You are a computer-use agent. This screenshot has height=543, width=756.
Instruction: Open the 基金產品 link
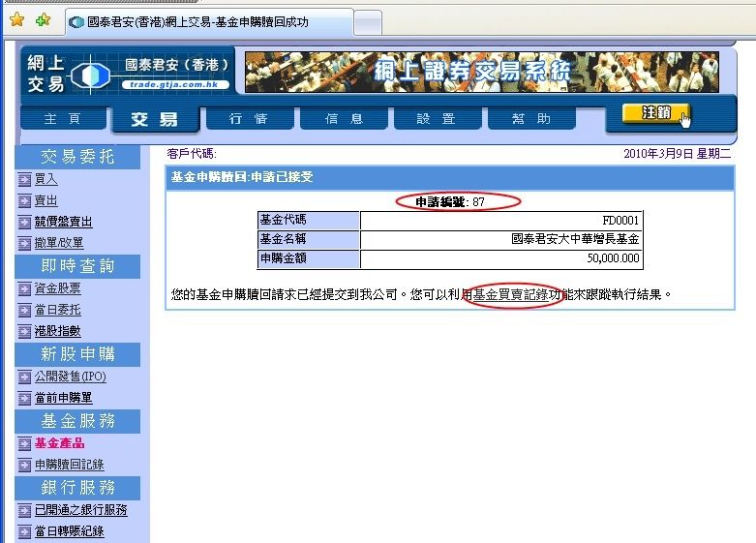coord(59,443)
